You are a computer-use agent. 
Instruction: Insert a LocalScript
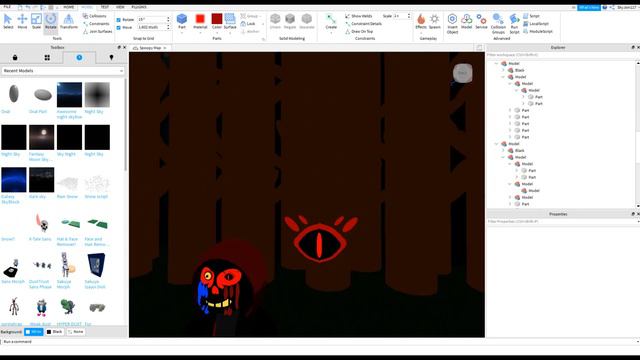tap(536, 24)
